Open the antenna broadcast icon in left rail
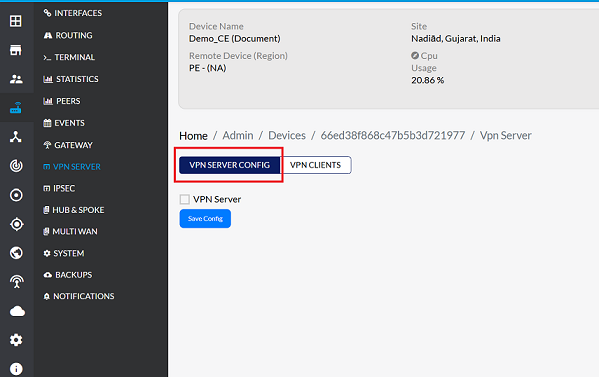Screen dimensions: 599x377 click(16, 282)
